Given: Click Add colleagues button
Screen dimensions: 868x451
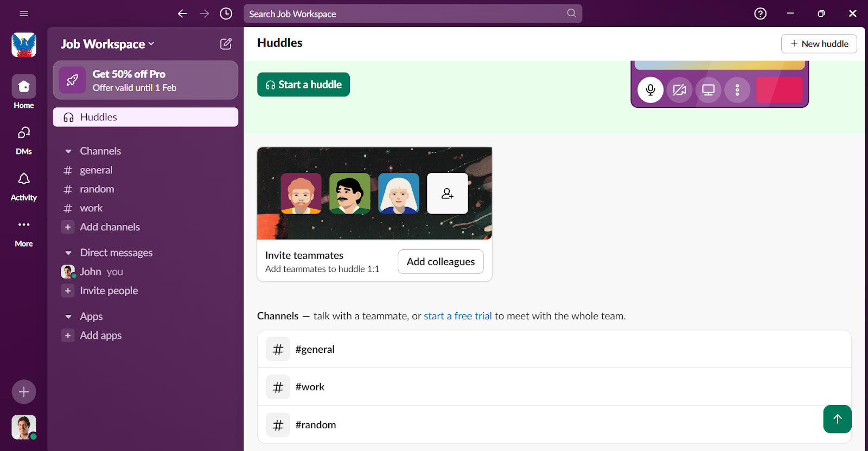Looking at the screenshot, I should click(x=441, y=262).
